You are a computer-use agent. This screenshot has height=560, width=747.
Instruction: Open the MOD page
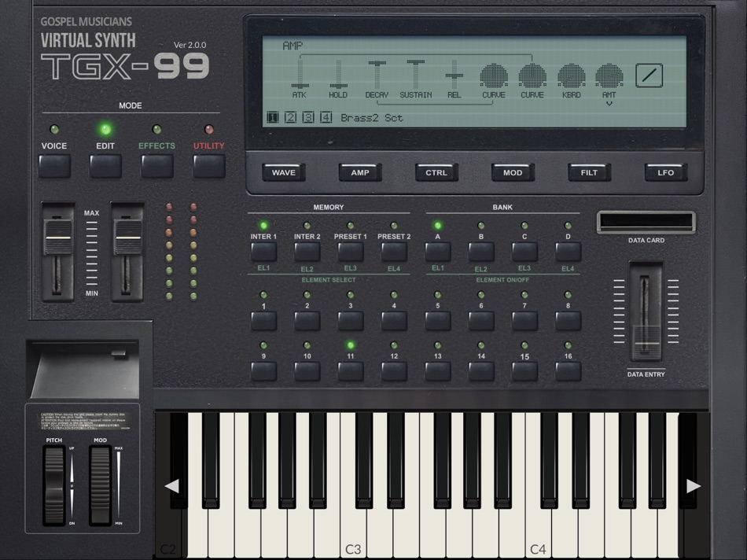tap(513, 172)
